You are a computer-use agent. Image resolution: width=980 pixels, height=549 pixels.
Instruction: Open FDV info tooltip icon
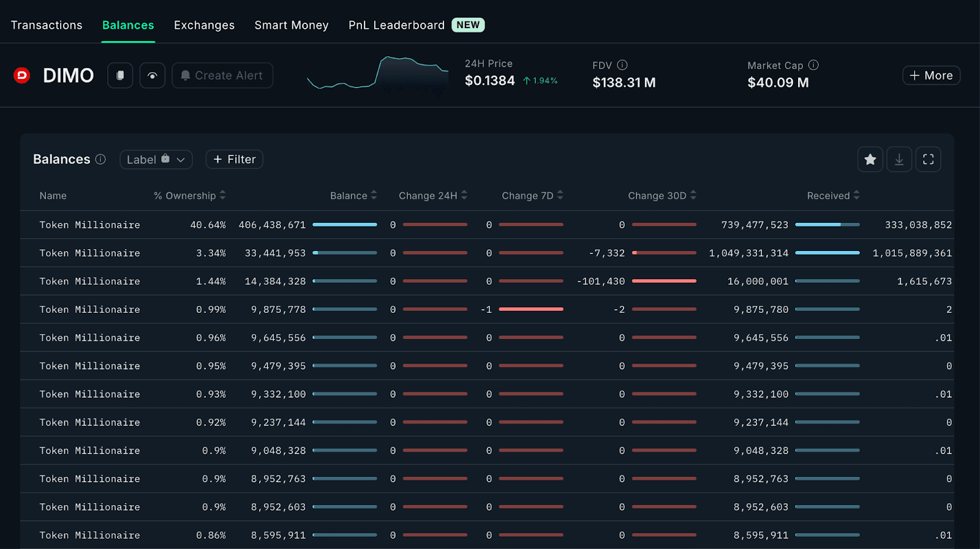click(622, 65)
